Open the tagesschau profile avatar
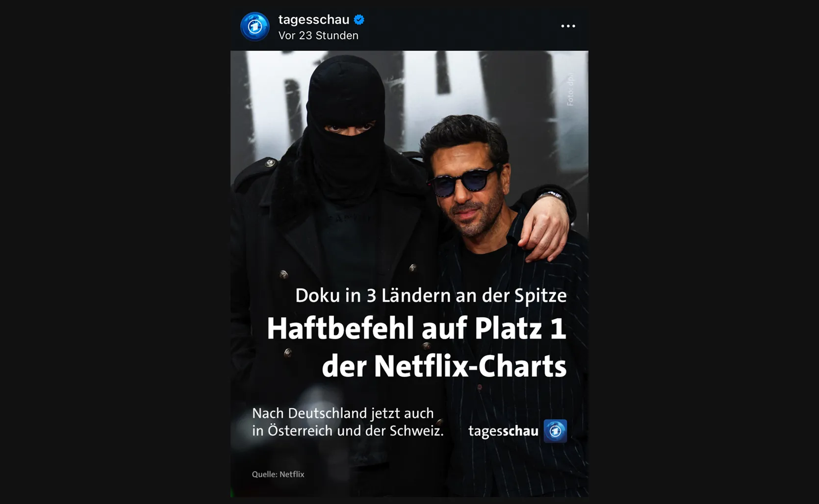 coord(255,26)
